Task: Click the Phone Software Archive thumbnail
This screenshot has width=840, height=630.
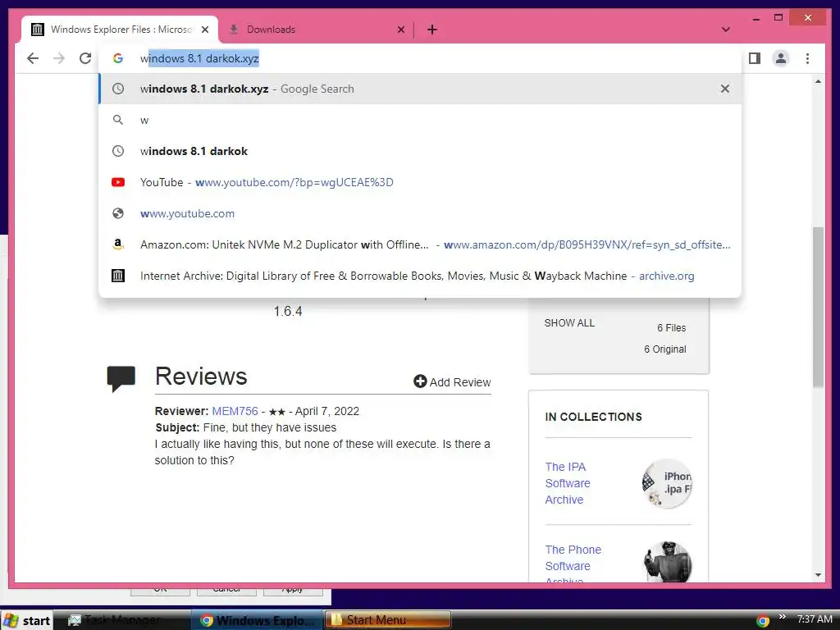Action: [x=668, y=563]
